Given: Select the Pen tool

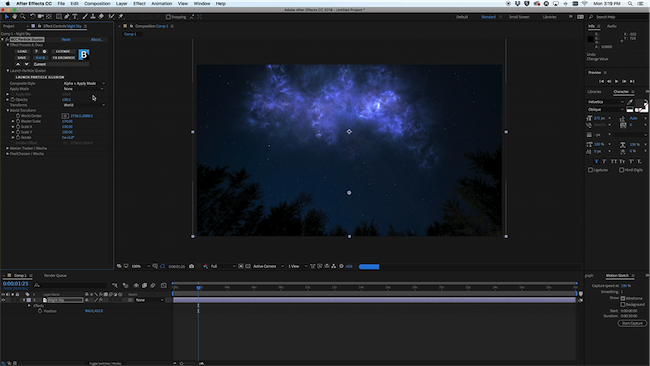Looking at the screenshot, I should [67, 17].
